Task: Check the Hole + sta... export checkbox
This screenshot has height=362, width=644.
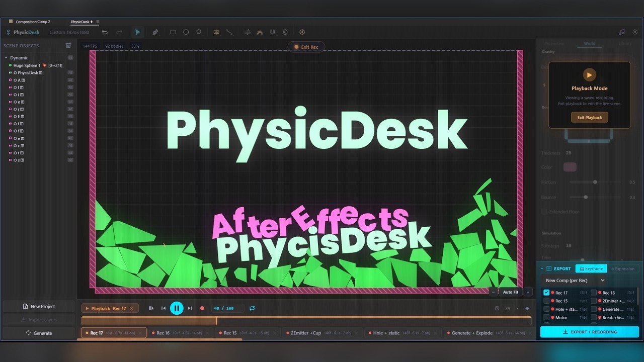Action: pos(546,309)
